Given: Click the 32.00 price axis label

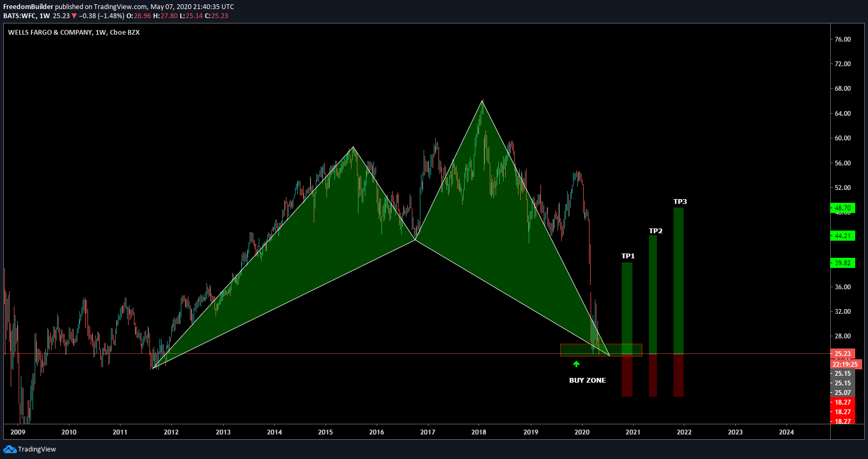Looking at the screenshot, I should 843,312.
